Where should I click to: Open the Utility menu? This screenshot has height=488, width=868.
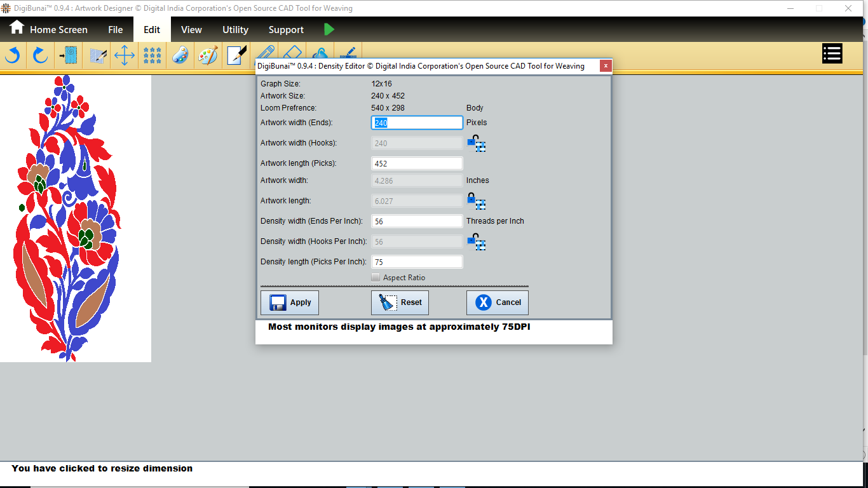click(235, 30)
